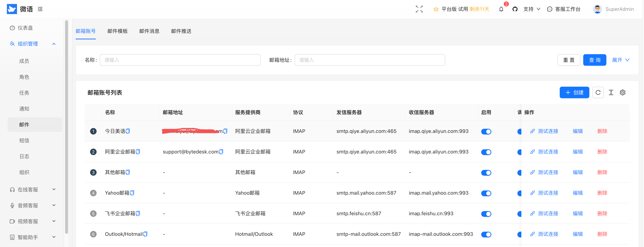Copy the name 飞书企业邮箱
The height and width of the screenshot is (247, 644).
click(138, 214)
